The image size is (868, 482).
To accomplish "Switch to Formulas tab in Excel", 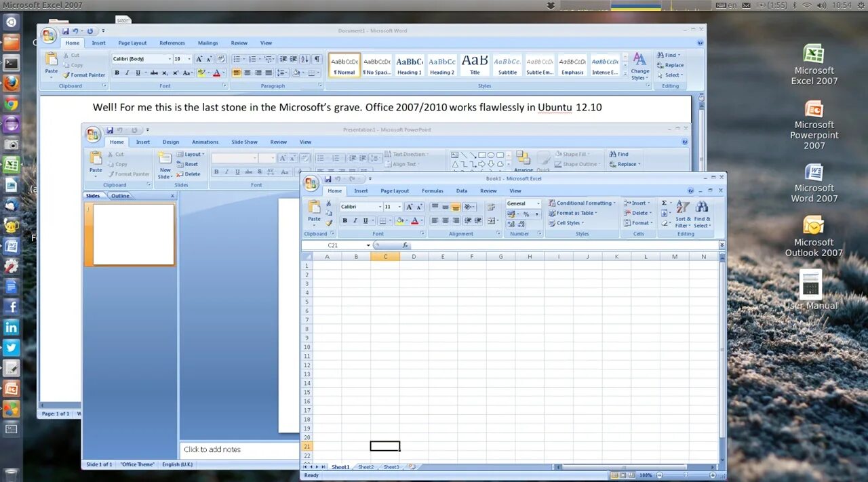I will (433, 191).
